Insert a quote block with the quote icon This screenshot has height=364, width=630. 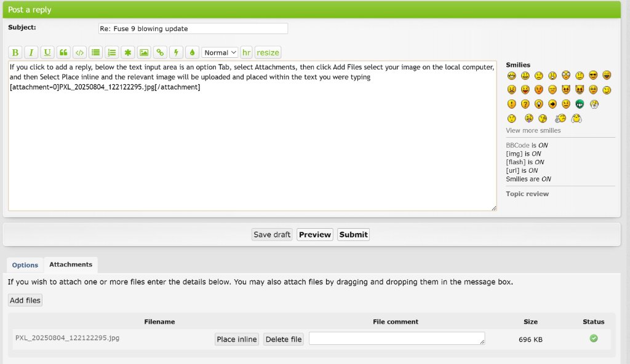63,52
